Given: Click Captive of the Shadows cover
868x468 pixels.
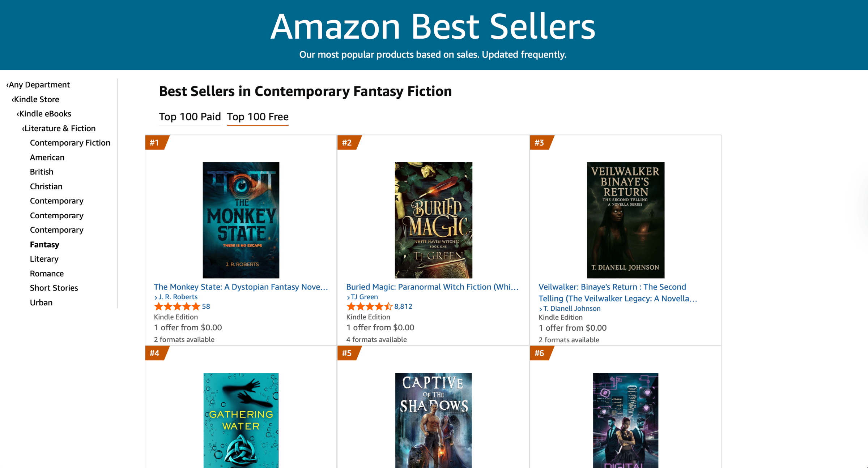Looking at the screenshot, I should click(433, 420).
